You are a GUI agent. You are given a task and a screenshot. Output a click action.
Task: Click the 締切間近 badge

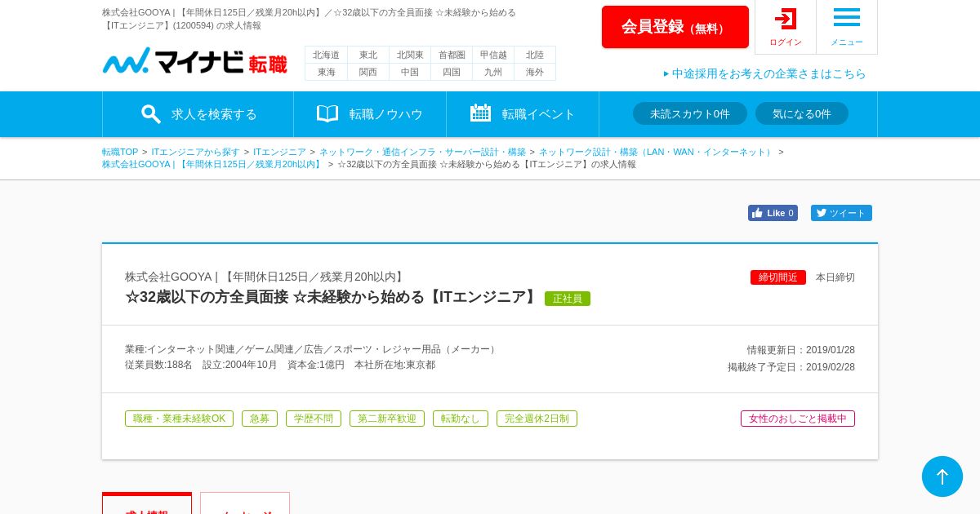coord(778,277)
